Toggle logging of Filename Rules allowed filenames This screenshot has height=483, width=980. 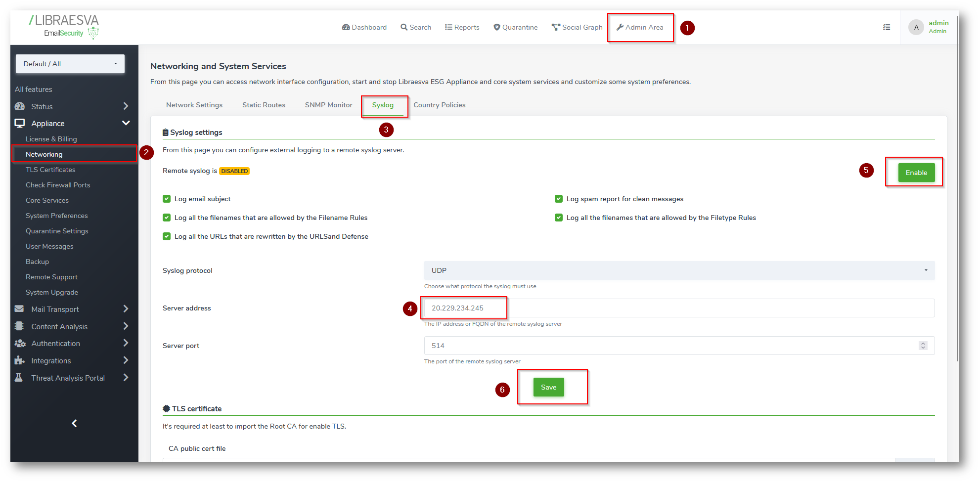tap(167, 218)
